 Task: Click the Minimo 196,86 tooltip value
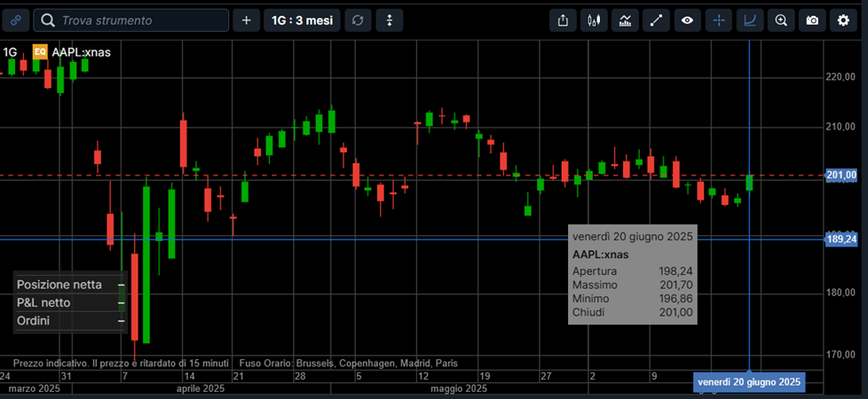[675, 299]
